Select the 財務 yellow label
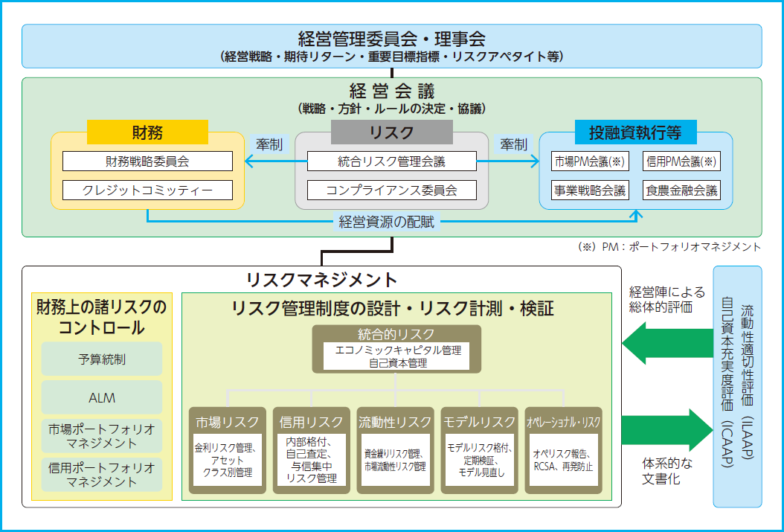The width and height of the screenshot is (784, 532). (x=147, y=132)
